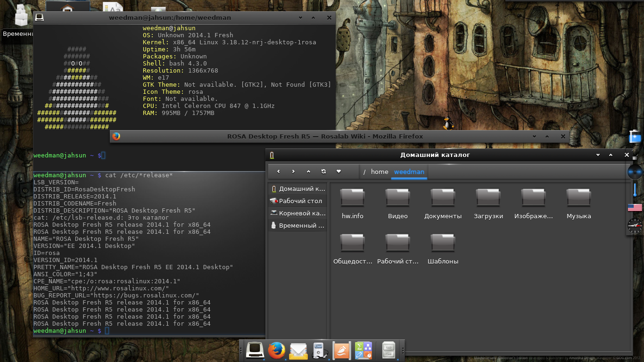The width and height of the screenshot is (644, 362).
Task: Click the US flag keyboard layout indicator
Action: (635, 207)
